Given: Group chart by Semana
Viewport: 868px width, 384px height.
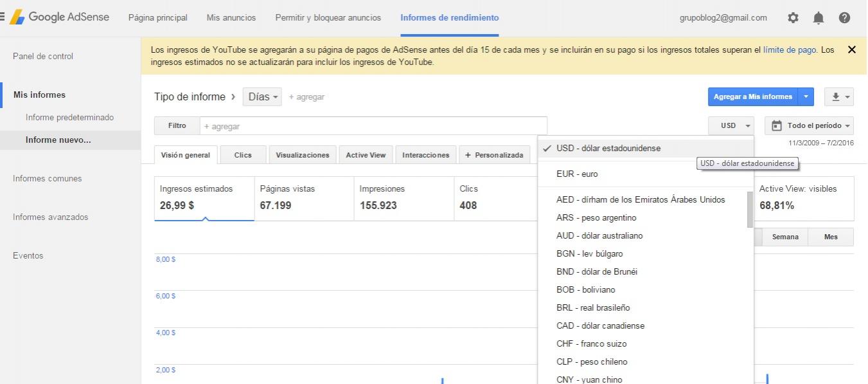Looking at the screenshot, I should tap(785, 237).
